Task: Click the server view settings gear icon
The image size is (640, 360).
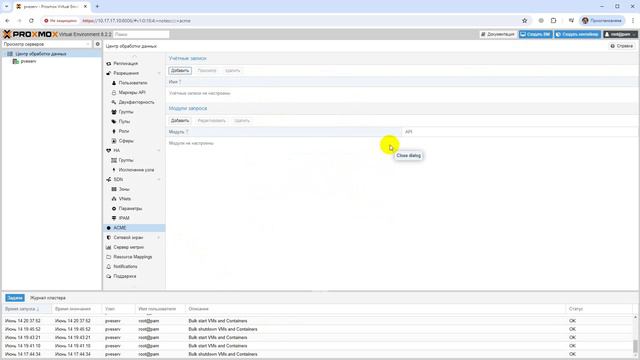Action: pos(98,44)
